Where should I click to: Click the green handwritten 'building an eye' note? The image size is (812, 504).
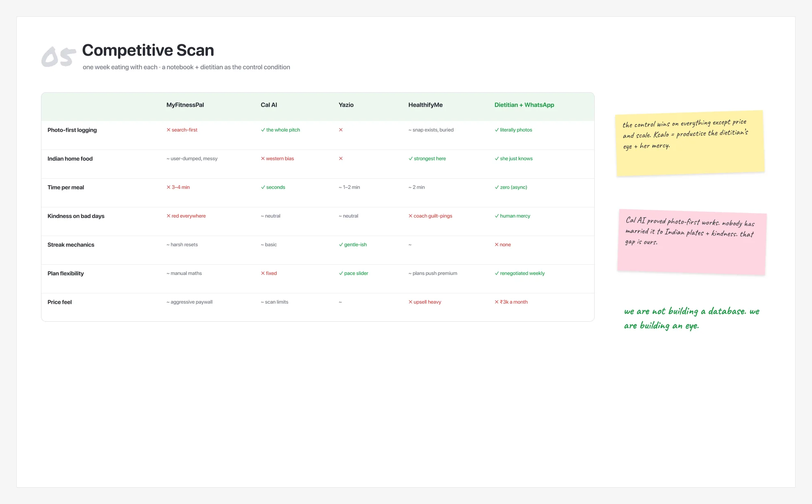coord(691,318)
